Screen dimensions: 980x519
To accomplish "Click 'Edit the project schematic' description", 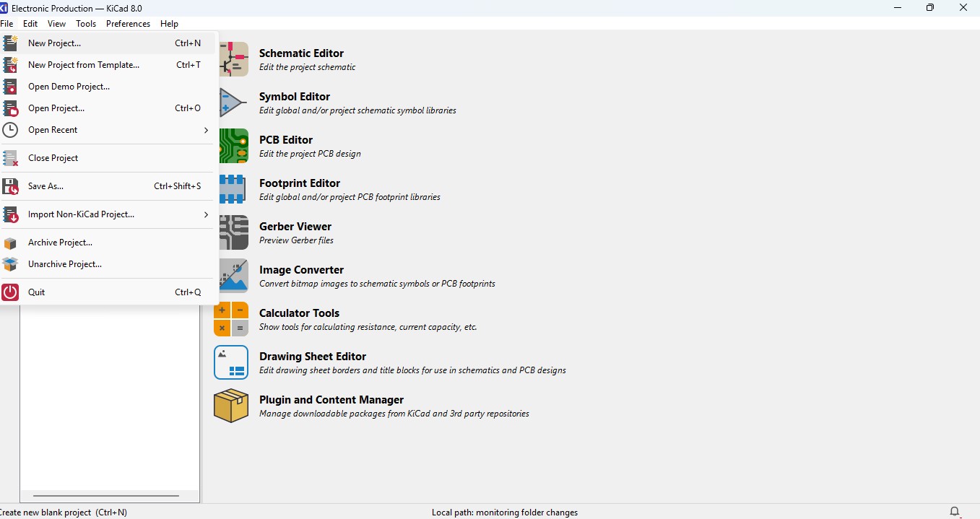I will click(x=308, y=67).
